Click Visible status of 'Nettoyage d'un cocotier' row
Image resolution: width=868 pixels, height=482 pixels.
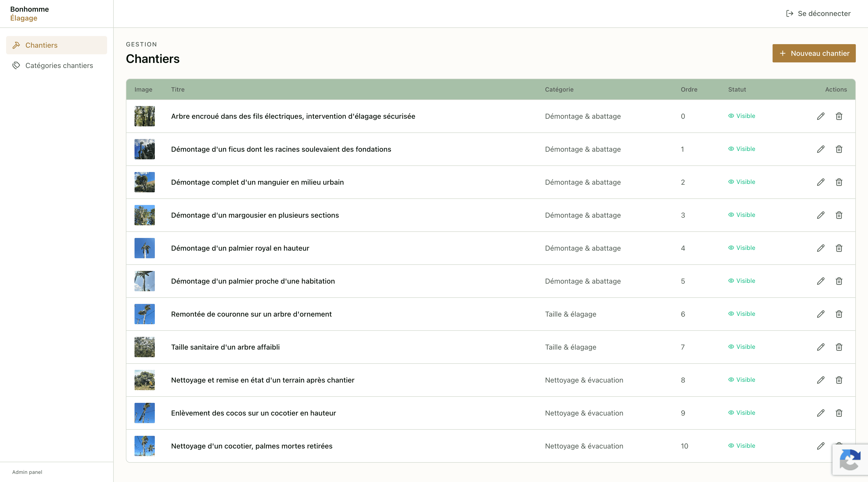741,446
